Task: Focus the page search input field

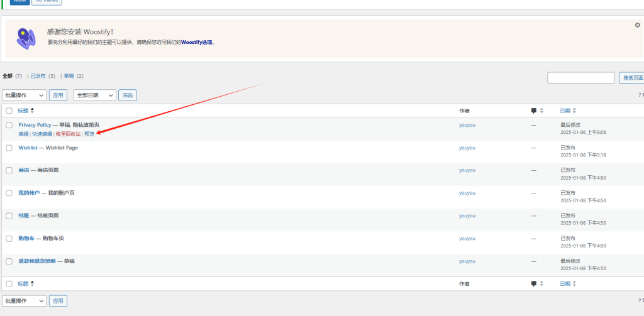Action: (580, 78)
